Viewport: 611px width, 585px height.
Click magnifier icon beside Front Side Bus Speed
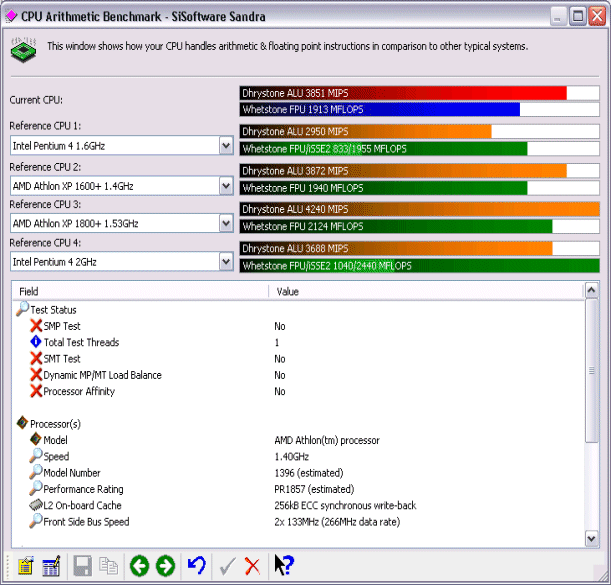coord(35,521)
